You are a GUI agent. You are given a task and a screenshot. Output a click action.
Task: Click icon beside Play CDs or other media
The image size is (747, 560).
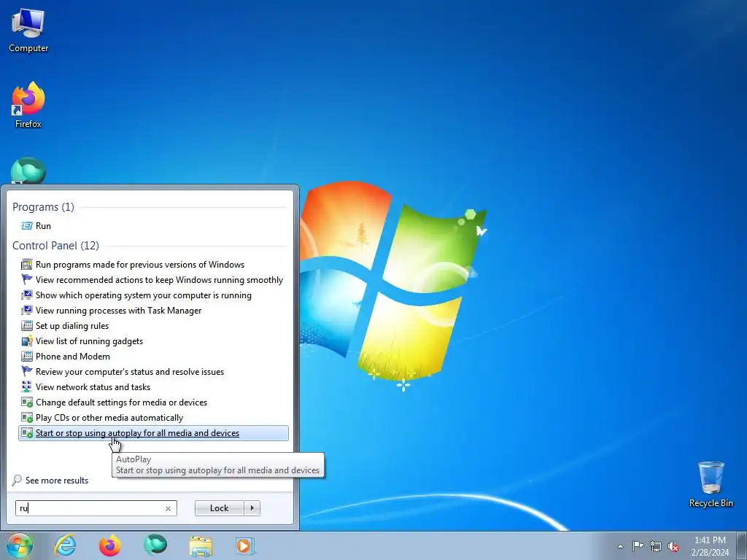tap(27, 418)
